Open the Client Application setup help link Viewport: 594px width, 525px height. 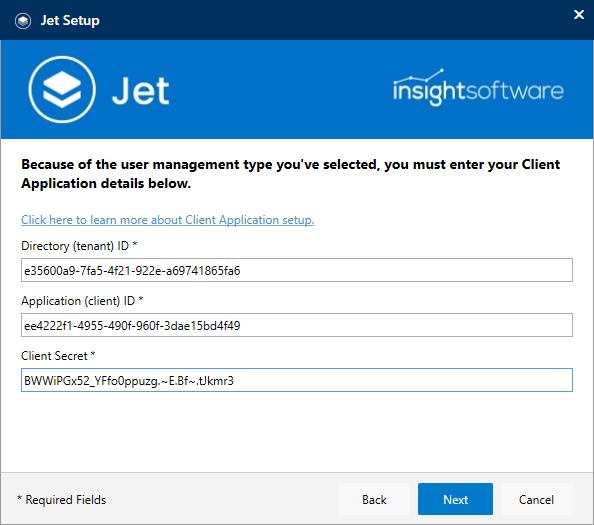167,220
